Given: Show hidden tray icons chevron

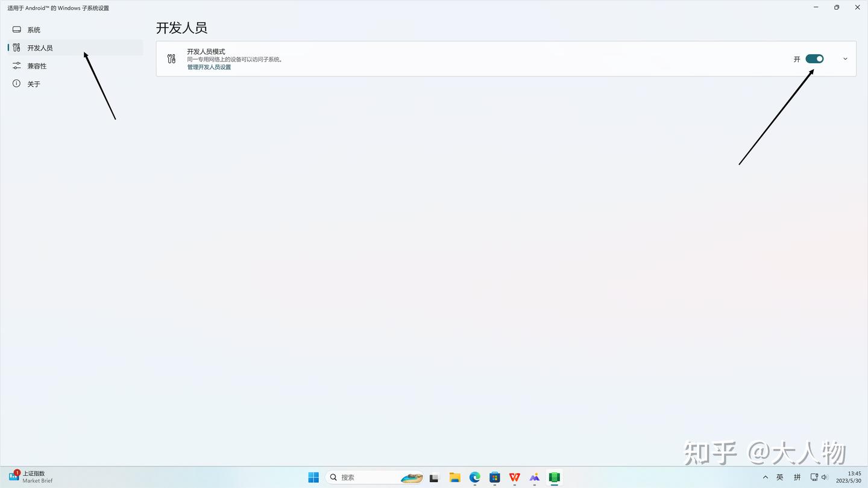Looking at the screenshot, I should [x=766, y=477].
